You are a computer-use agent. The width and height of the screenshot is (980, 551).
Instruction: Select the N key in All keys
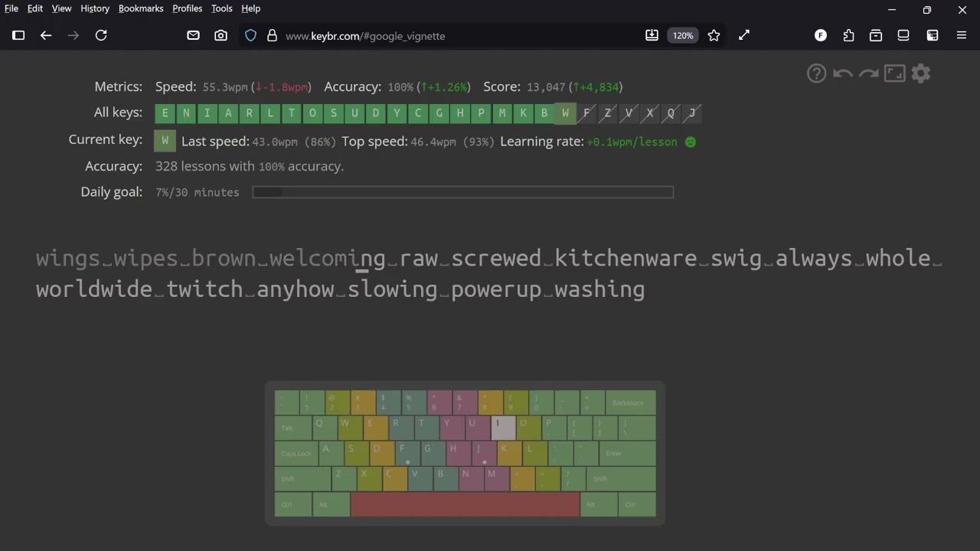[186, 113]
